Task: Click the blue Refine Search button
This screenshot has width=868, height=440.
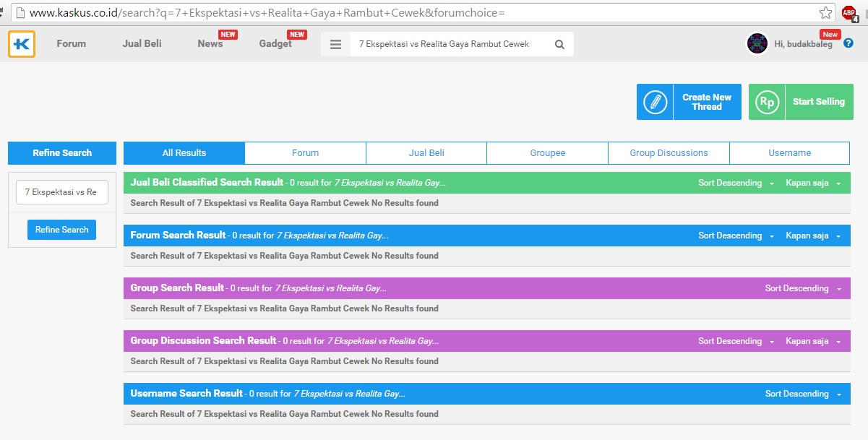Action: pos(61,230)
